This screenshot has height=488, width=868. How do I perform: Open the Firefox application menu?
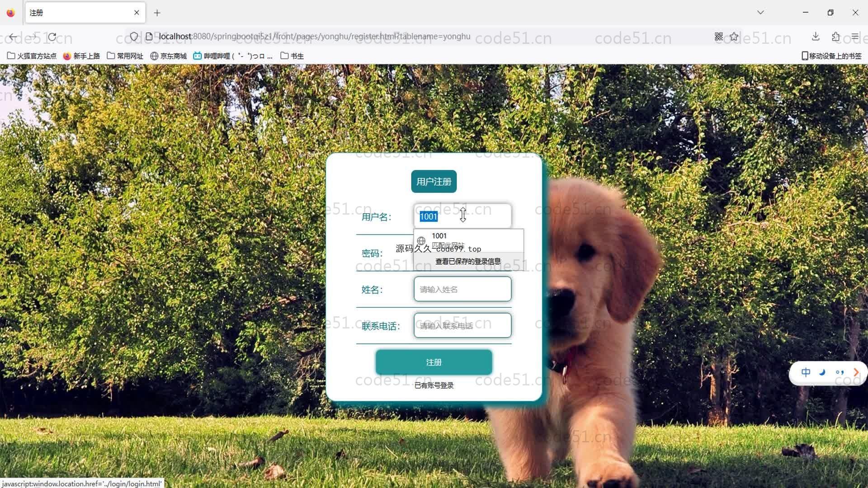pos(854,37)
